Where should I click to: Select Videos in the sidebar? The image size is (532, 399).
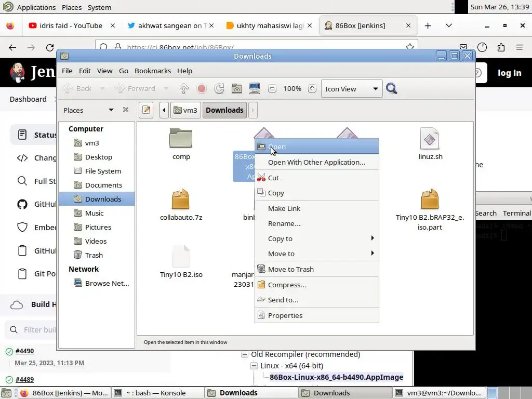point(97,241)
